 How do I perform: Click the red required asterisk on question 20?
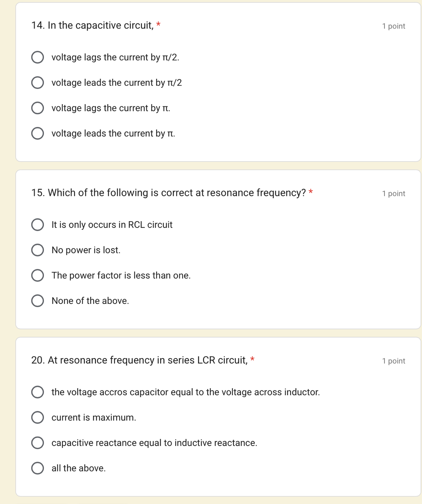coord(252,359)
